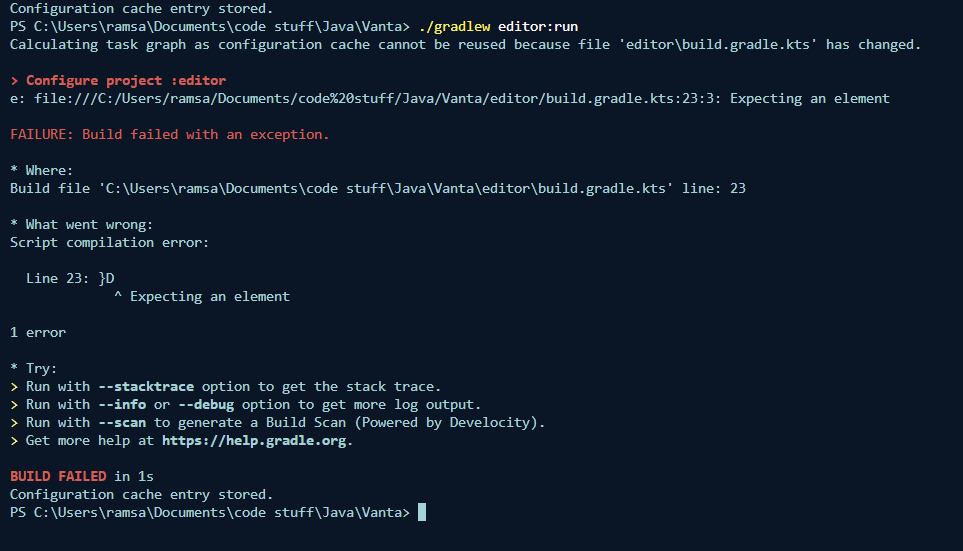This screenshot has width=963, height=551.
Task: Click the last 'PS C:\Users\ramsa...Vanta>' prompt
Action: [x=209, y=512]
